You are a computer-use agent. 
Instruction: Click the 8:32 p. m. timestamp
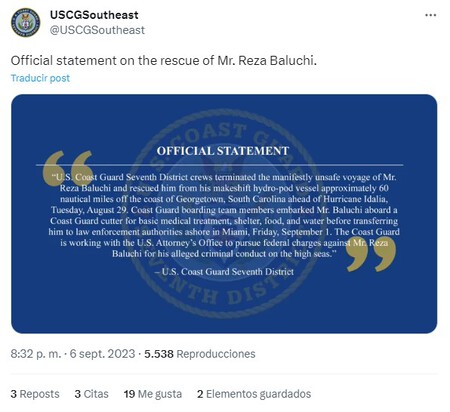click(x=36, y=354)
